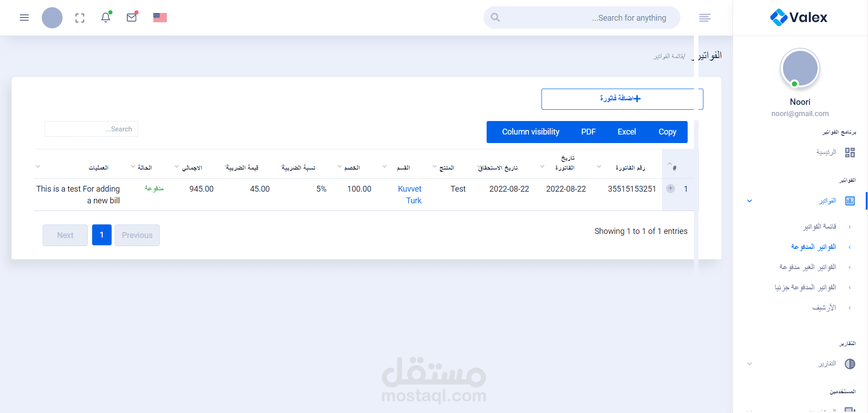Click the التقارير reports pie icon

tap(850, 364)
